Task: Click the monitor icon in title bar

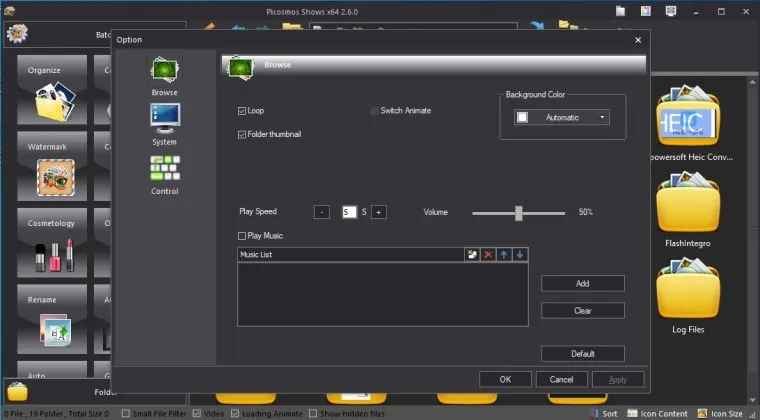Action: 671,11
